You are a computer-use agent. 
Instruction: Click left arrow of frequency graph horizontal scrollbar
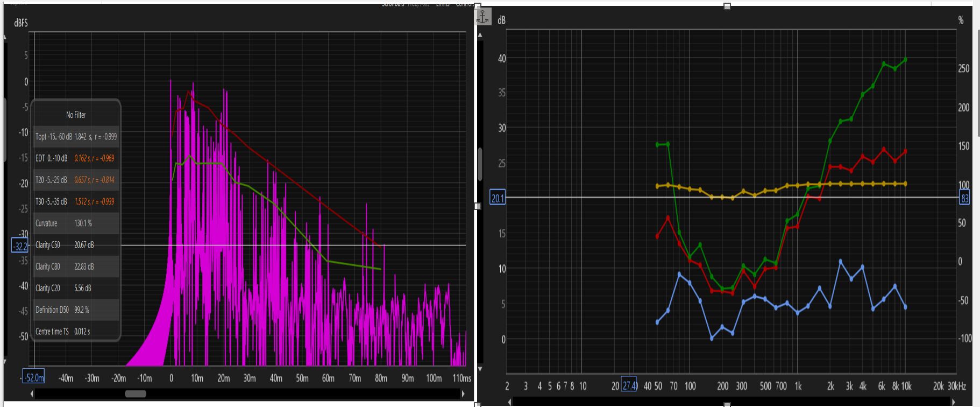(509, 402)
